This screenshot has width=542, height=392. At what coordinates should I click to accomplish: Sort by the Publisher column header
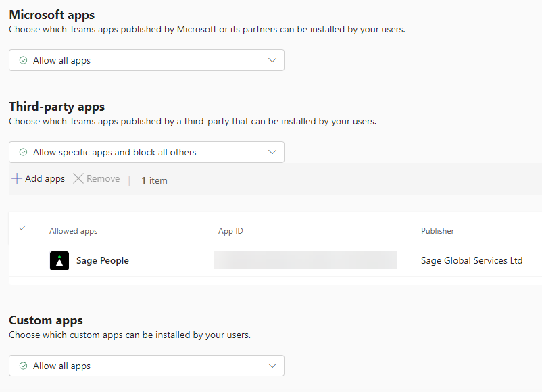click(x=437, y=231)
